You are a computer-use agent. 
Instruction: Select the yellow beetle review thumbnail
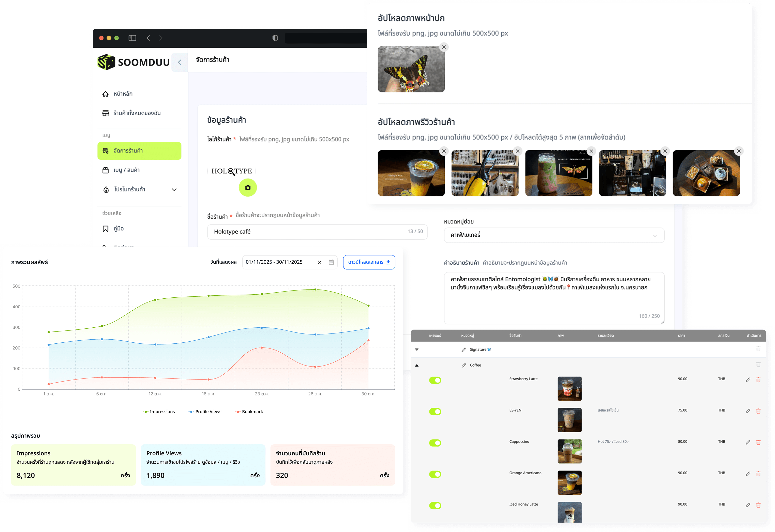coord(485,173)
